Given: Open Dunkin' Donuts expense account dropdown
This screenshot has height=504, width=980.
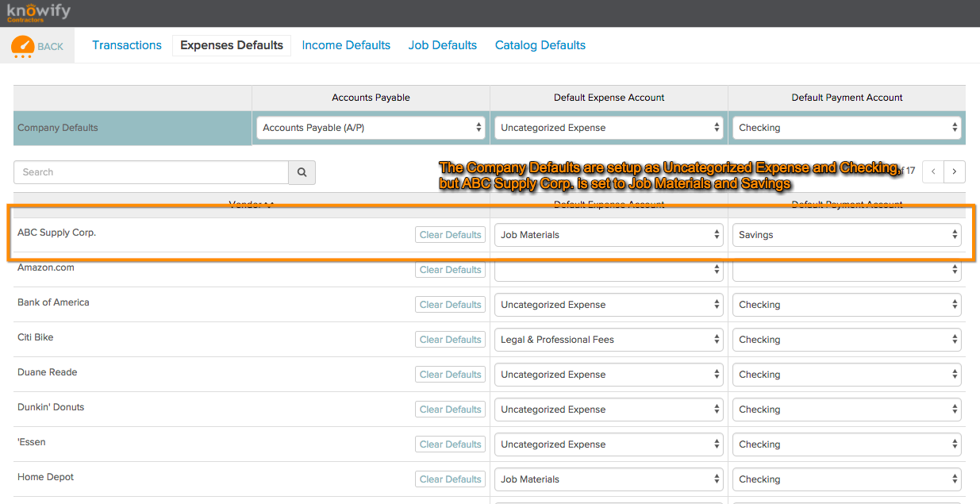Looking at the screenshot, I should [x=609, y=410].
